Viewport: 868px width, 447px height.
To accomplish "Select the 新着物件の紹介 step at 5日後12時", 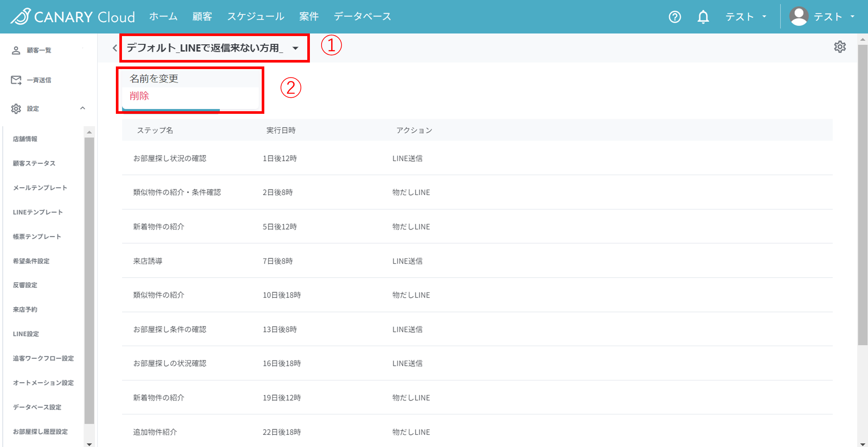I will tap(477, 227).
